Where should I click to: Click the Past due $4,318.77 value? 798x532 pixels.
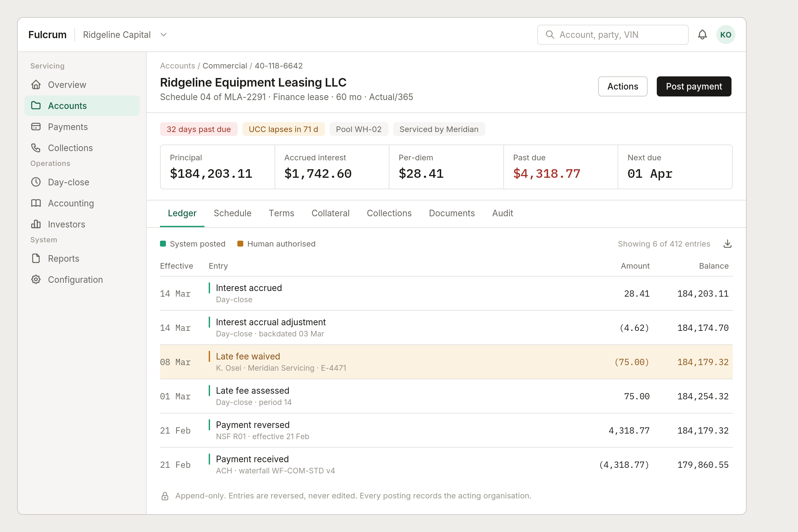(x=546, y=173)
